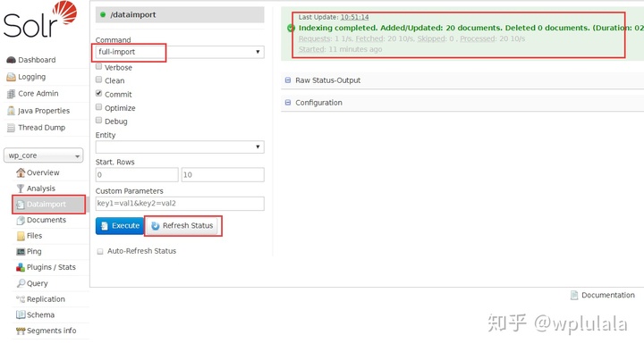644x352 pixels.
Task: Open the wp_core core selector
Action: [44, 155]
